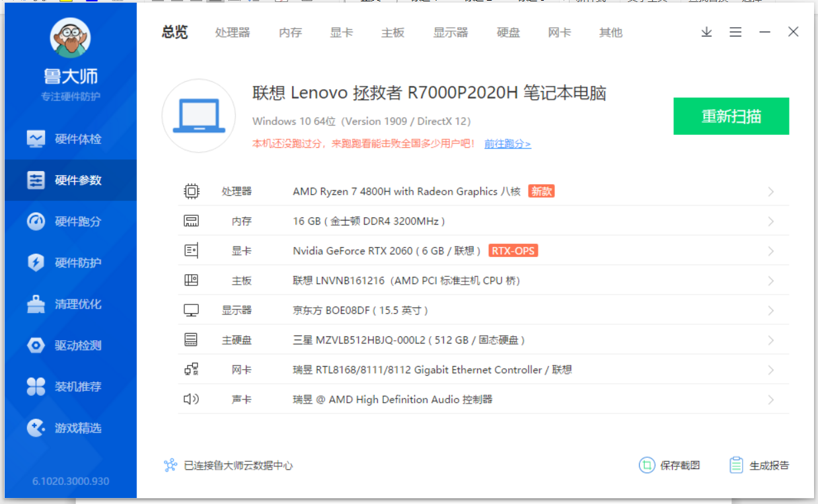Screen dimensions: 818x504
Task: Click the 保存截图 label
Action: coord(680,466)
